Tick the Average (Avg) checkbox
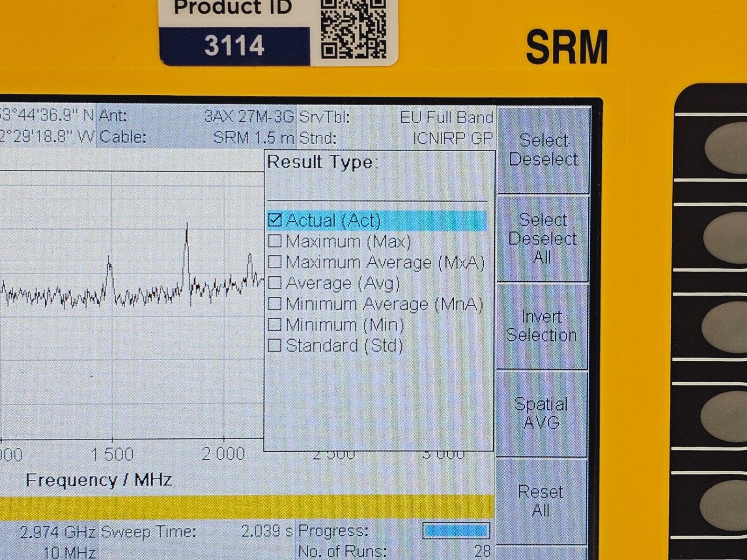The height and width of the screenshot is (560, 747). click(275, 283)
